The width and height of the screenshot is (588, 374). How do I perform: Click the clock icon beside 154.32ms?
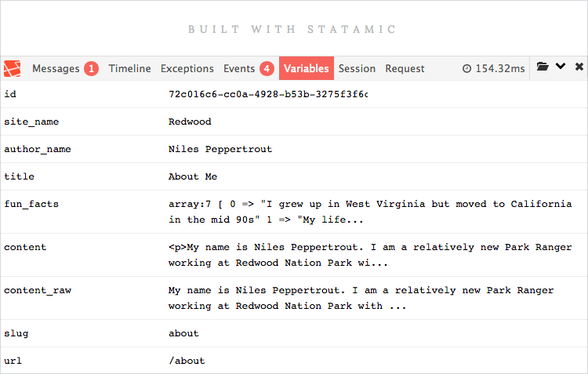pyautogui.click(x=466, y=69)
